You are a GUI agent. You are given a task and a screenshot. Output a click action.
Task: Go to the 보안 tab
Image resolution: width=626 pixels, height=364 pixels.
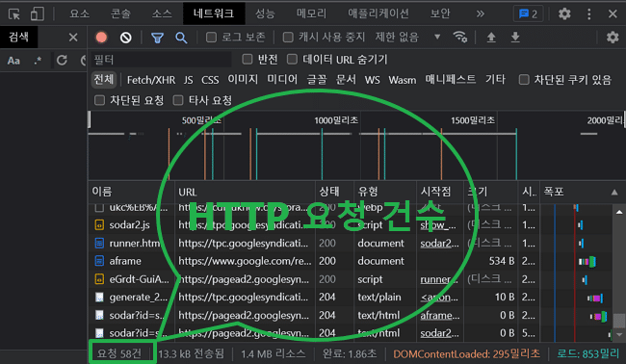pyautogui.click(x=440, y=13)
